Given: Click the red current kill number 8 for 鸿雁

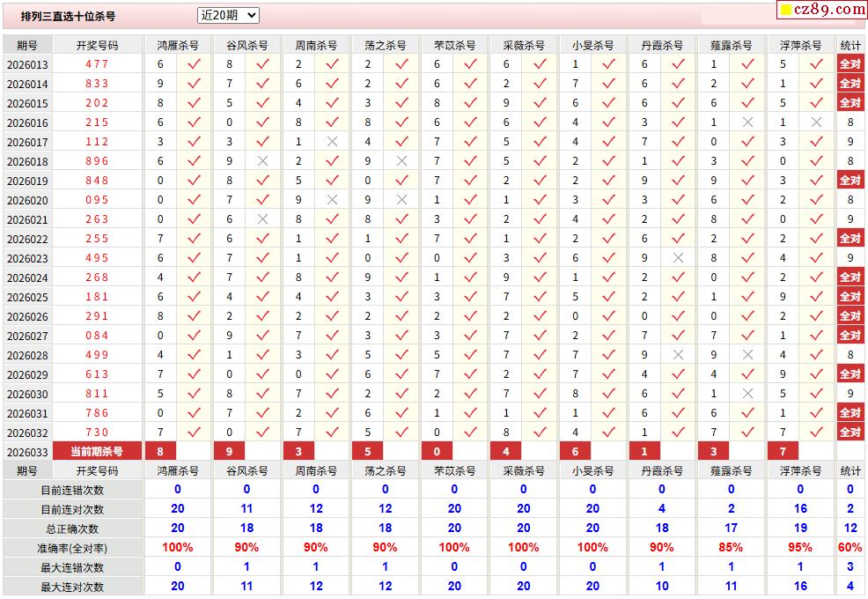Looking at the screenshot, I should coord(160,452).
